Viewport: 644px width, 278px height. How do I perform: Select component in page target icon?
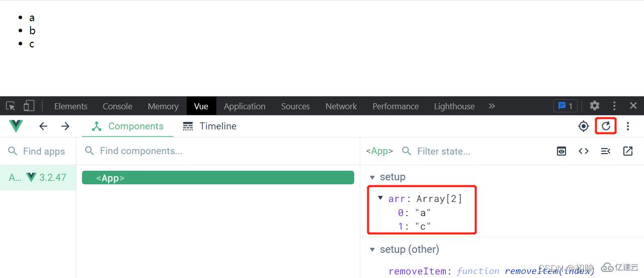[x=584, y=126]
